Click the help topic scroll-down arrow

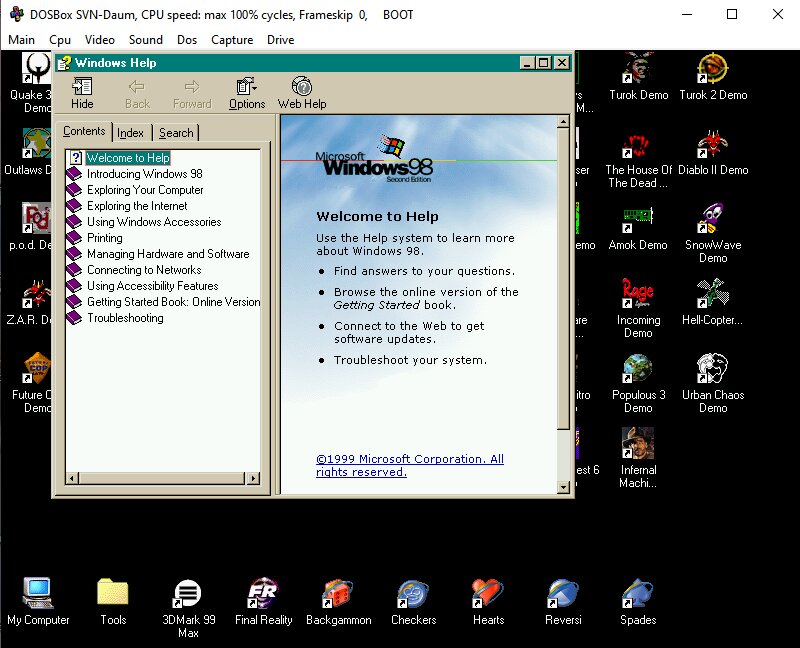563,487
